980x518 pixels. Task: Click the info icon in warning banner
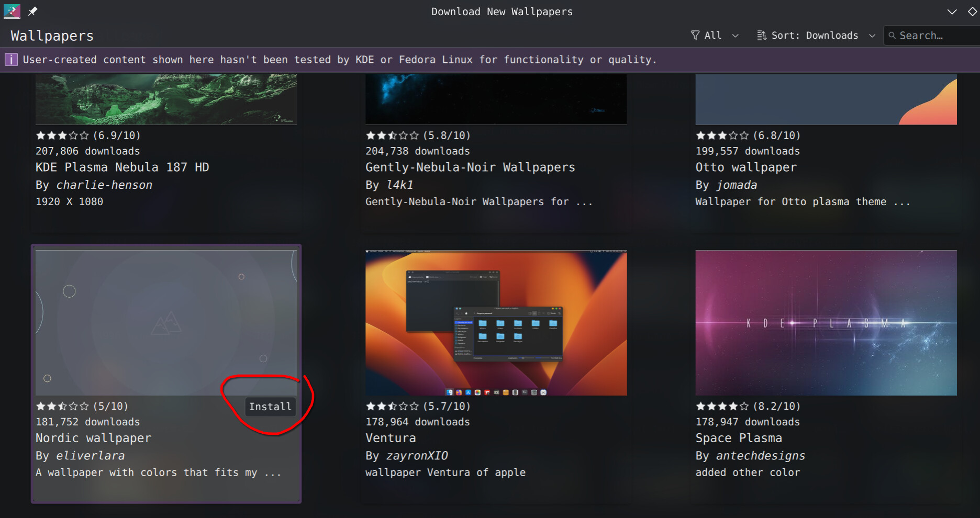coord(11,60)
